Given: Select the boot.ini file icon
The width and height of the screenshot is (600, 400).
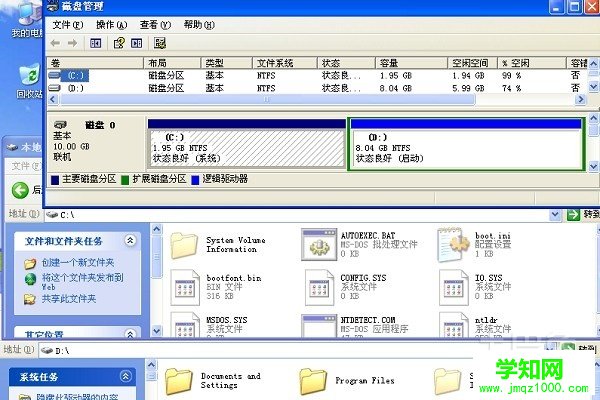Looking at the screenshot, I should pos(453,245).
